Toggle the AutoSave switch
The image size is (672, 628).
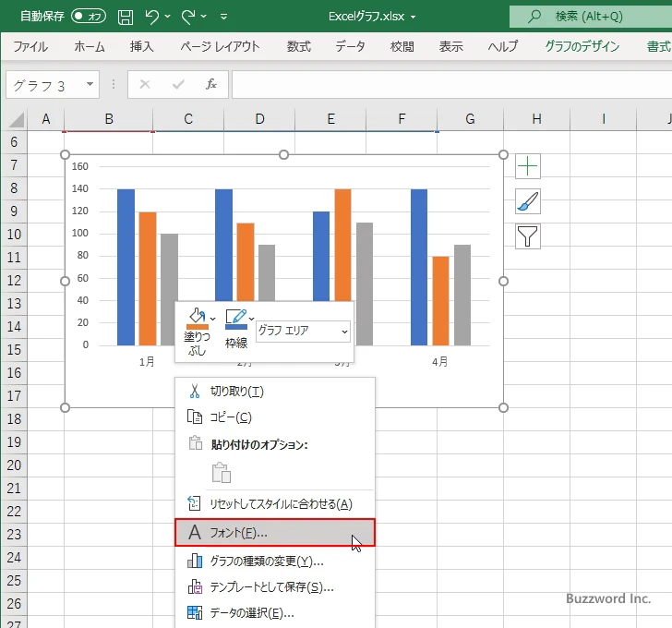pos(89,17)
